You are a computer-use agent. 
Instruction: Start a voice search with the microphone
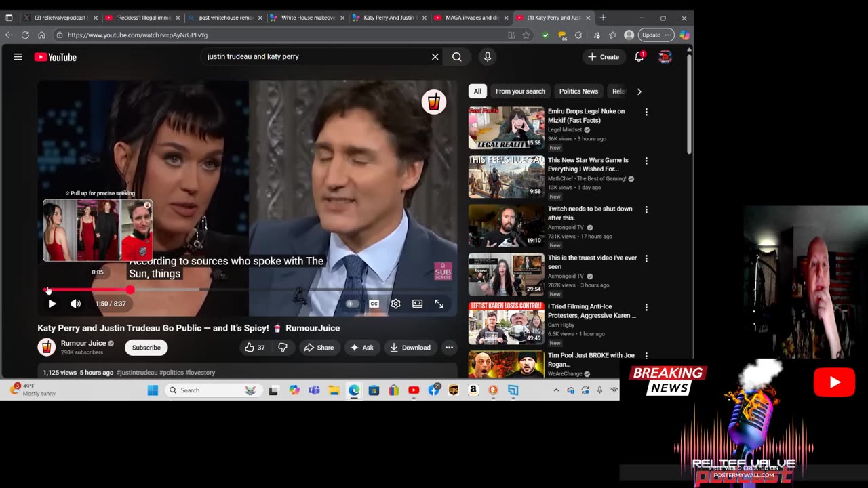[487, 57]
